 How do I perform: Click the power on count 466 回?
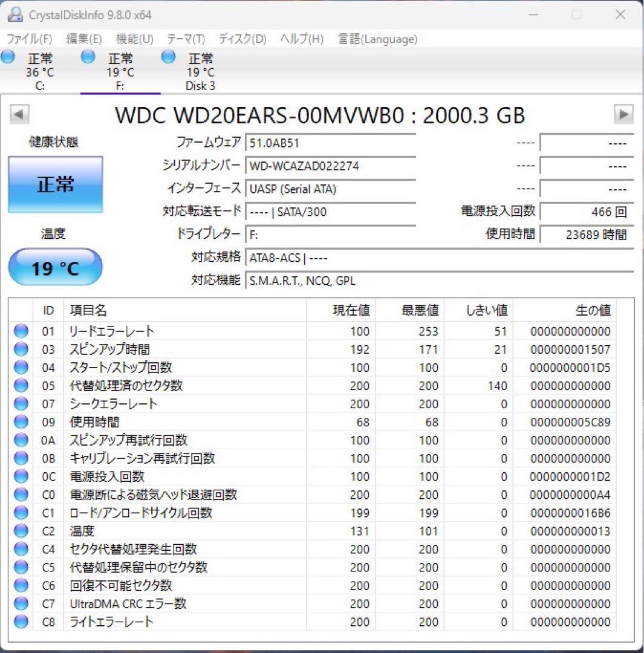click(587, 212)
